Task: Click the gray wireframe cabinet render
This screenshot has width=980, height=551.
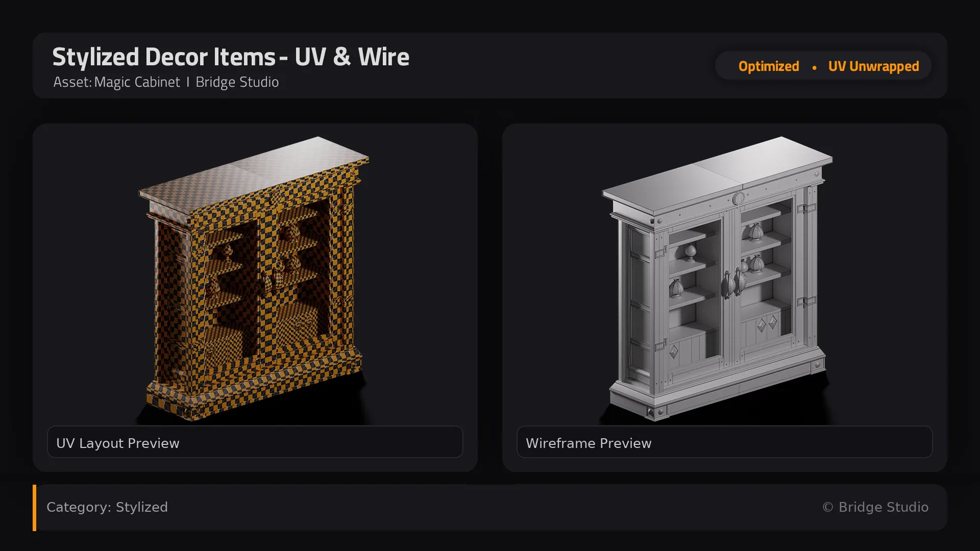Action: coord(717,278)
